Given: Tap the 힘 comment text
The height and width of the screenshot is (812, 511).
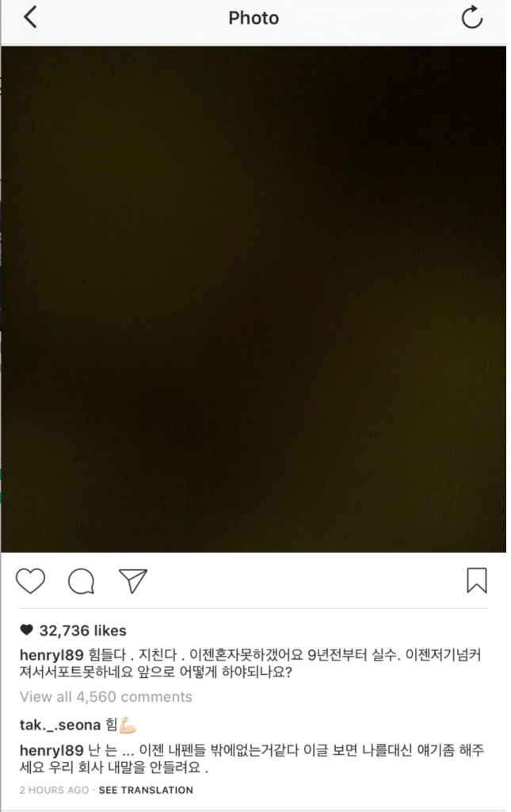Looking at the screenshot, I should (x=111, y=724).
